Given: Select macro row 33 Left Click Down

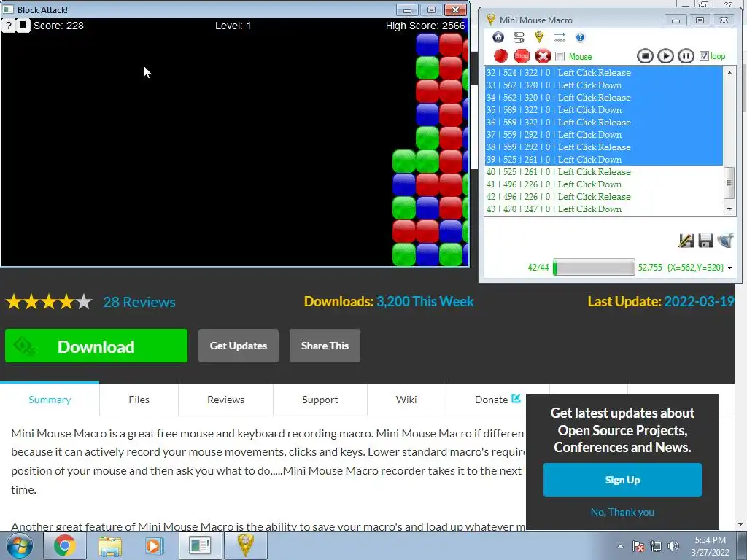Looking at the screenshot, I should point(603,85).
